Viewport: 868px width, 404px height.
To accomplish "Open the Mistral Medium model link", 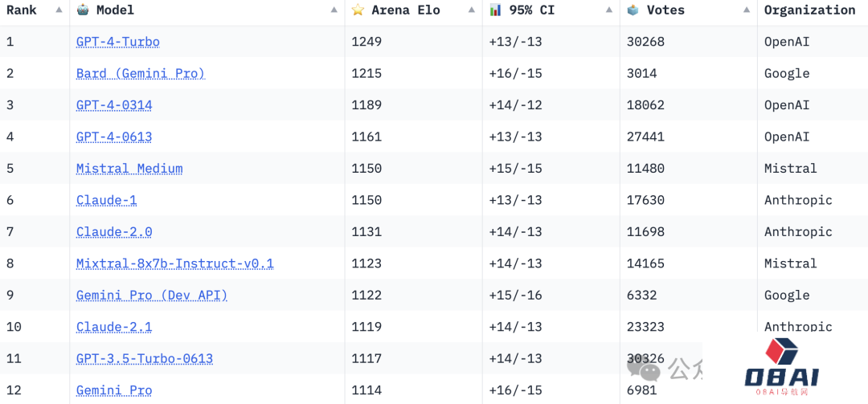I will point(129,169).
